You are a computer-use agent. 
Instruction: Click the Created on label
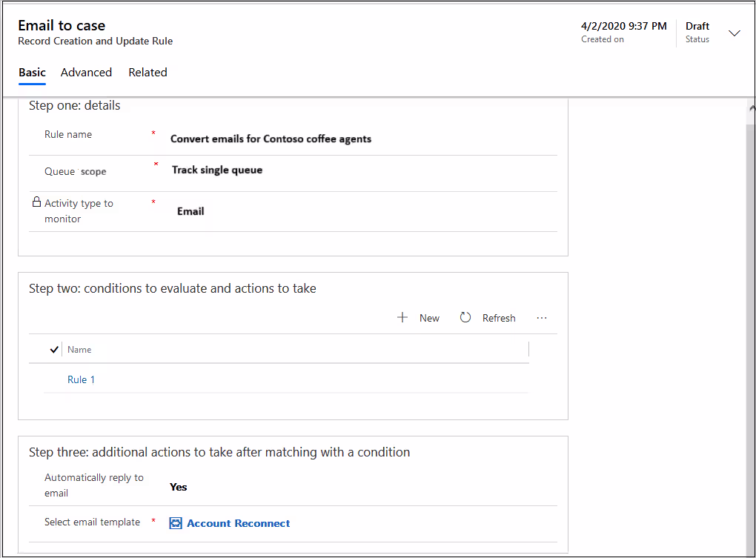coord(602,39)
